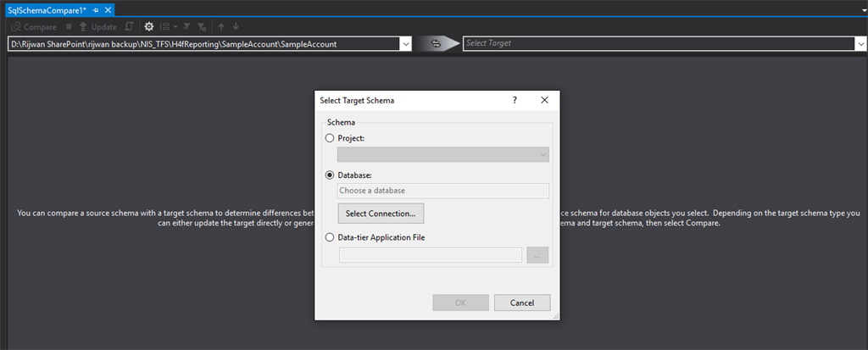Image resolution: width=868 pixels, height=350 pixels.
Task: Select Data-tier Application File radio option
Action: [330, 237]
